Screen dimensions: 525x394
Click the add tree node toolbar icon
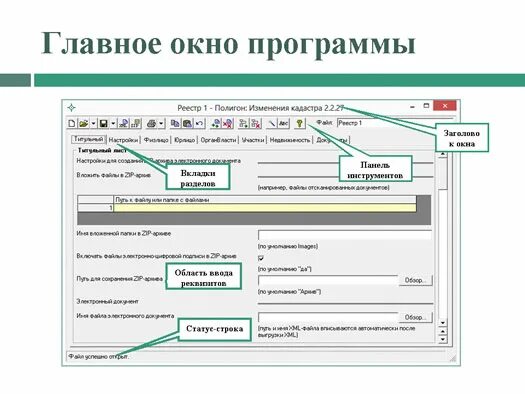(x=243, y=124)
